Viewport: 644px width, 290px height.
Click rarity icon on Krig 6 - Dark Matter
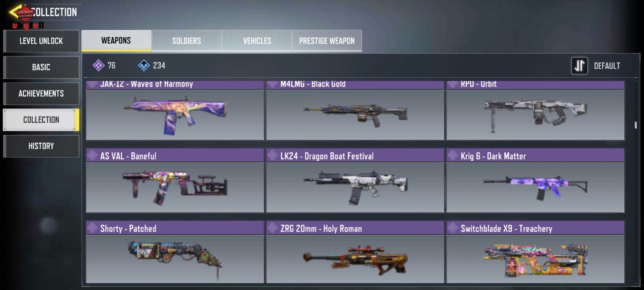pos(453,155)
